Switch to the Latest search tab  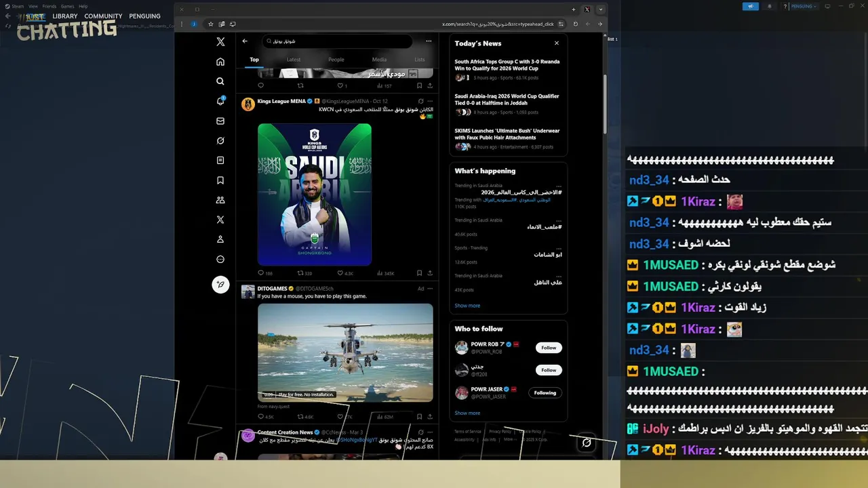(x=294, y=60)
